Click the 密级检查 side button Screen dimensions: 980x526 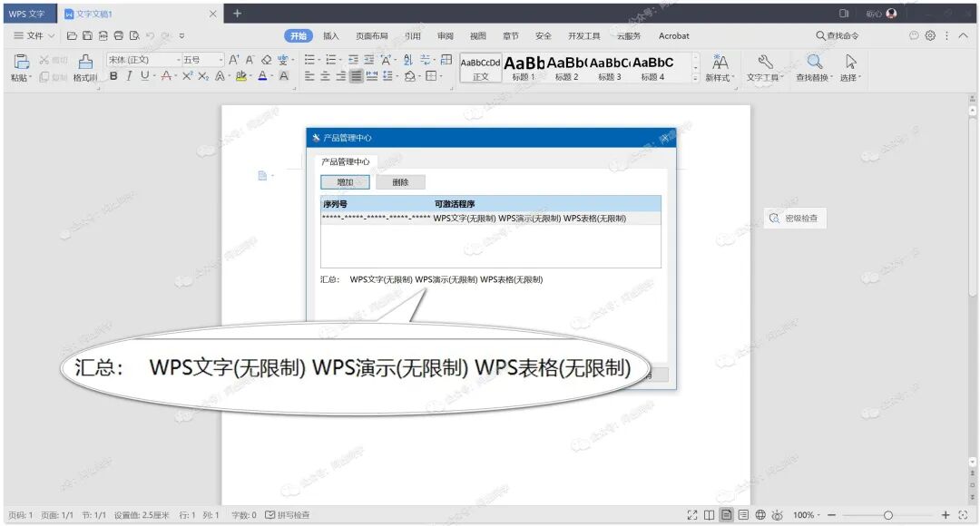pyautogui.click(x=794, y=218)
